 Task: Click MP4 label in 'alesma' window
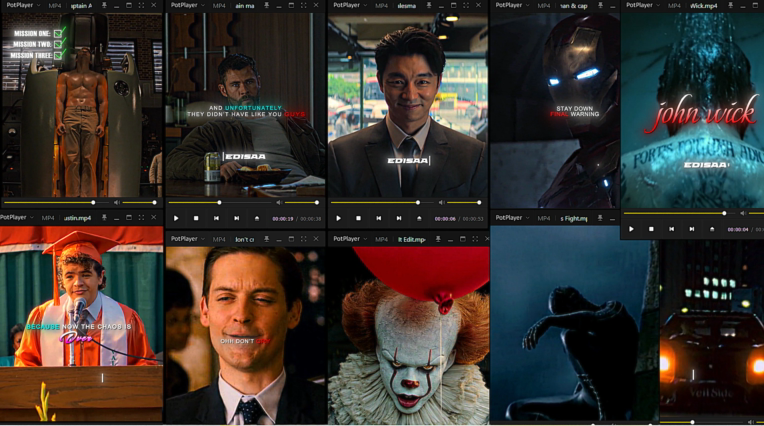[x=382, y=6]
